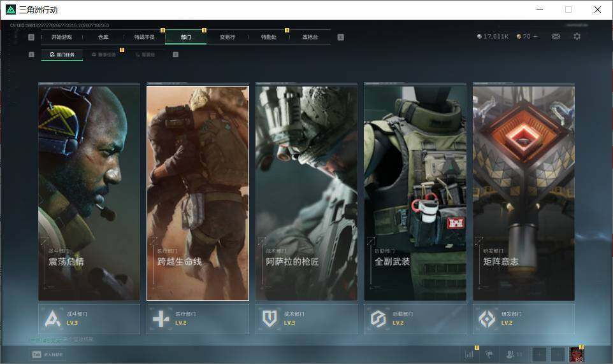Minimize the 三角洲行动 window
The image size is (613, 364).
540,10
